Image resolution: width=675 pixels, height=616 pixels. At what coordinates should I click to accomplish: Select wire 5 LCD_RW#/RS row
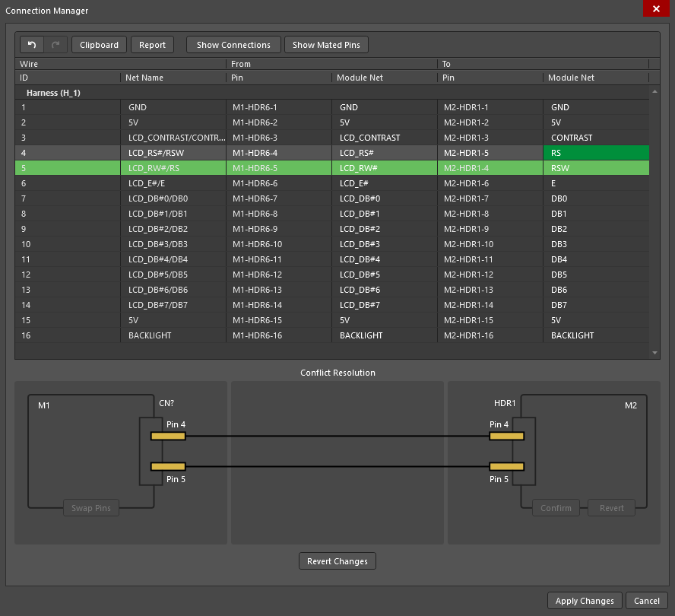[x=152, y=168]
